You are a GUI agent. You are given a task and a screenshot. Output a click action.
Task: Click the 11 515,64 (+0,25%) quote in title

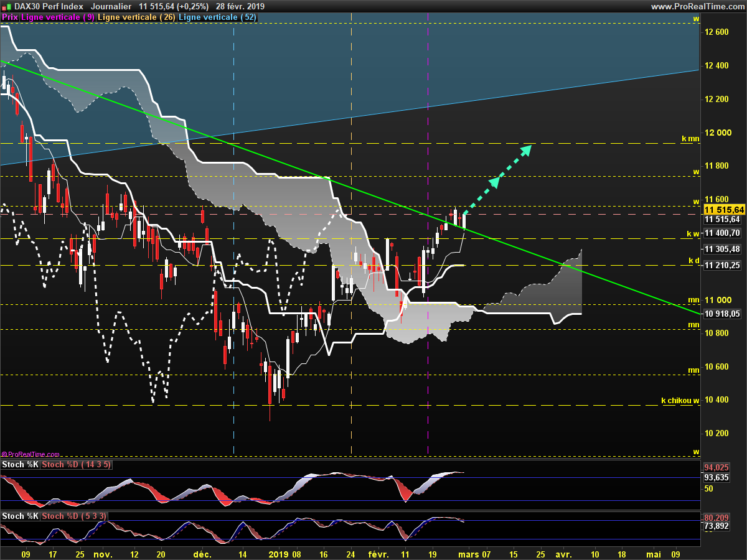pos(175,6)
